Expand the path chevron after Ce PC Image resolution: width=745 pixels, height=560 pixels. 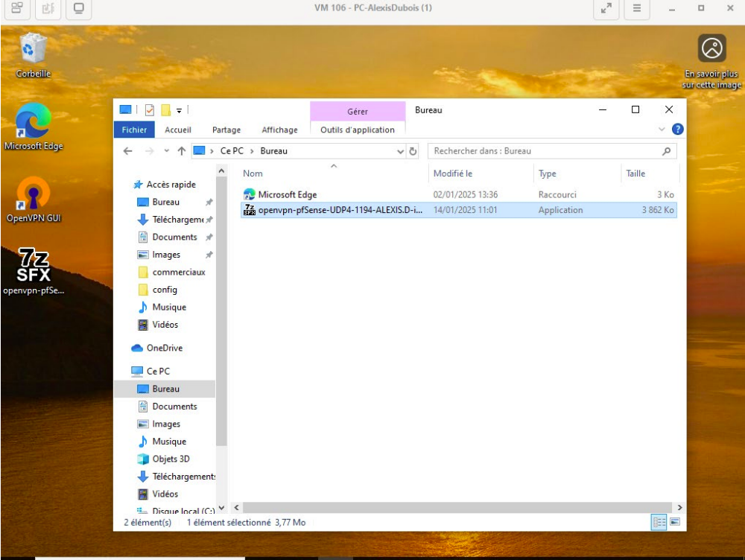pos(252,151)
